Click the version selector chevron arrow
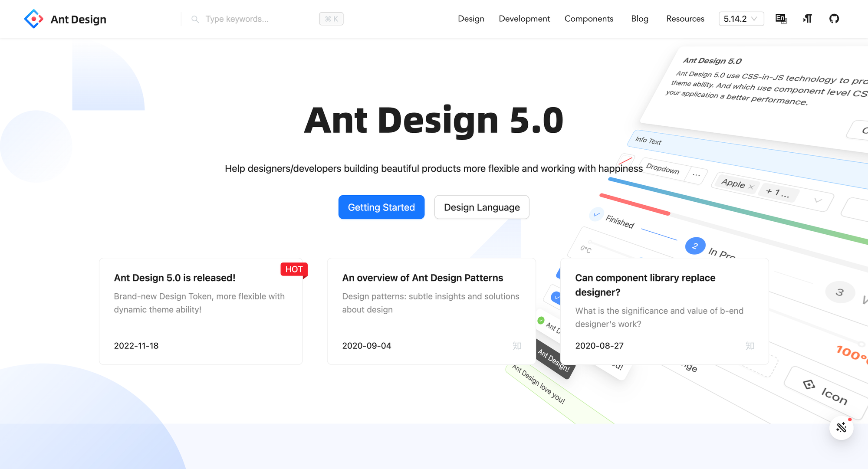 [754, 19]
